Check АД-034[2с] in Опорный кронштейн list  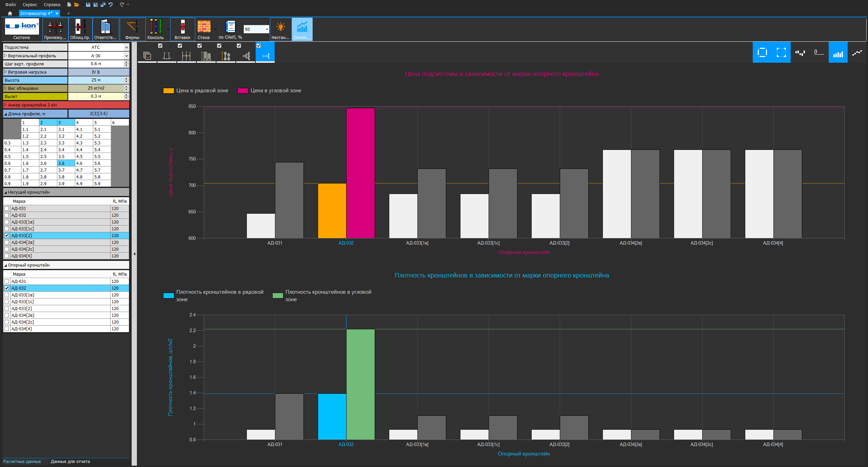click(x=7, y=322)
